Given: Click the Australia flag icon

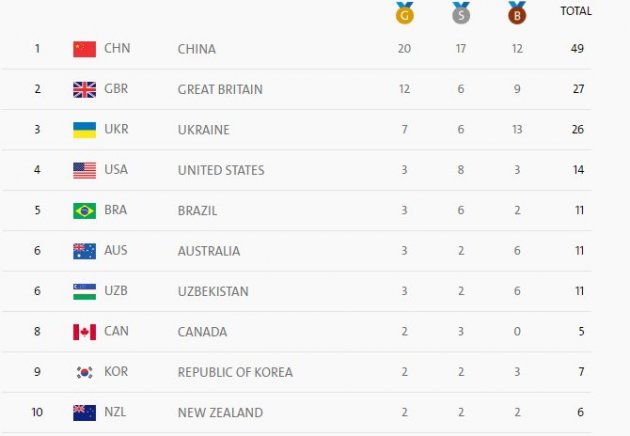Looking at the screenshot, I should 85,251.
